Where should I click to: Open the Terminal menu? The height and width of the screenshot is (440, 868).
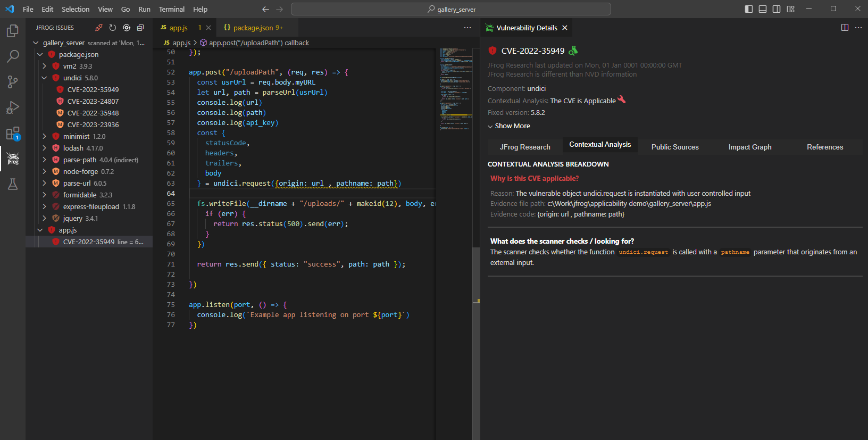(x=172, y=9)
